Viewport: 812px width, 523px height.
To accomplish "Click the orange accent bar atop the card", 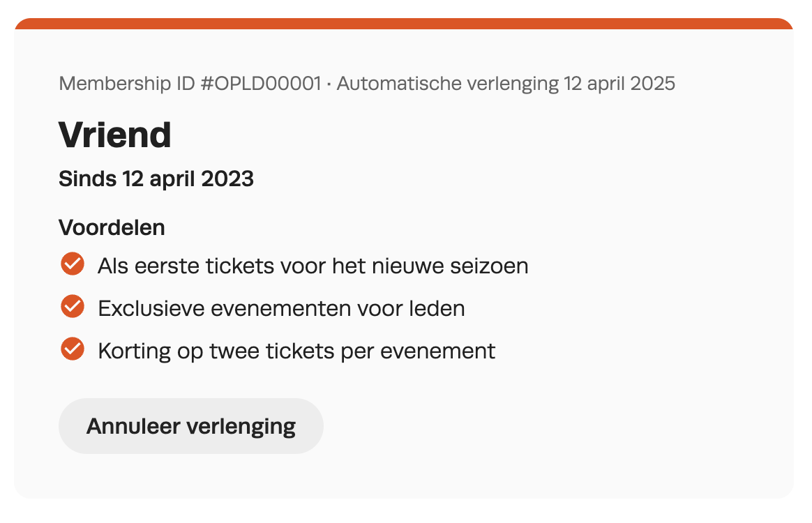I will pyautogui.click(x=404, y=24).
